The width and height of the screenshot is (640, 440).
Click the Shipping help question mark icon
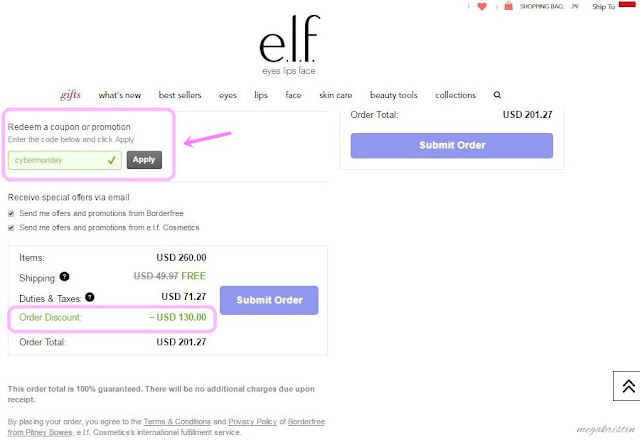pyautogui.click(x=64, y=278)
